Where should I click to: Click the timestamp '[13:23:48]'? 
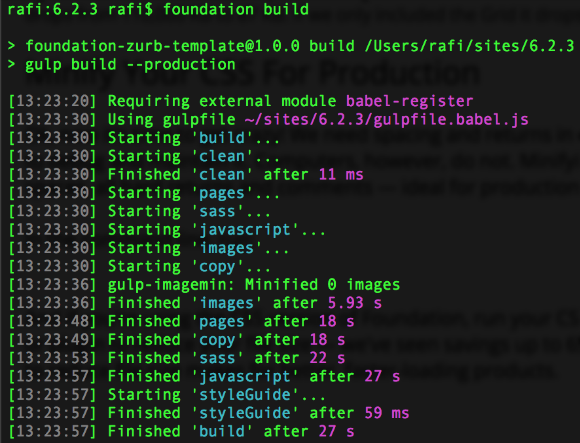(x=52, y=322)
